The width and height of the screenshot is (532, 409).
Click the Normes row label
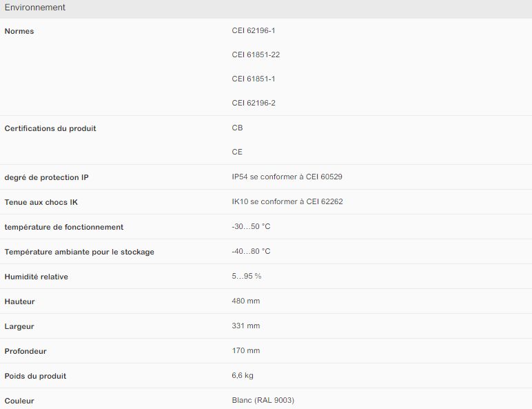19,31
